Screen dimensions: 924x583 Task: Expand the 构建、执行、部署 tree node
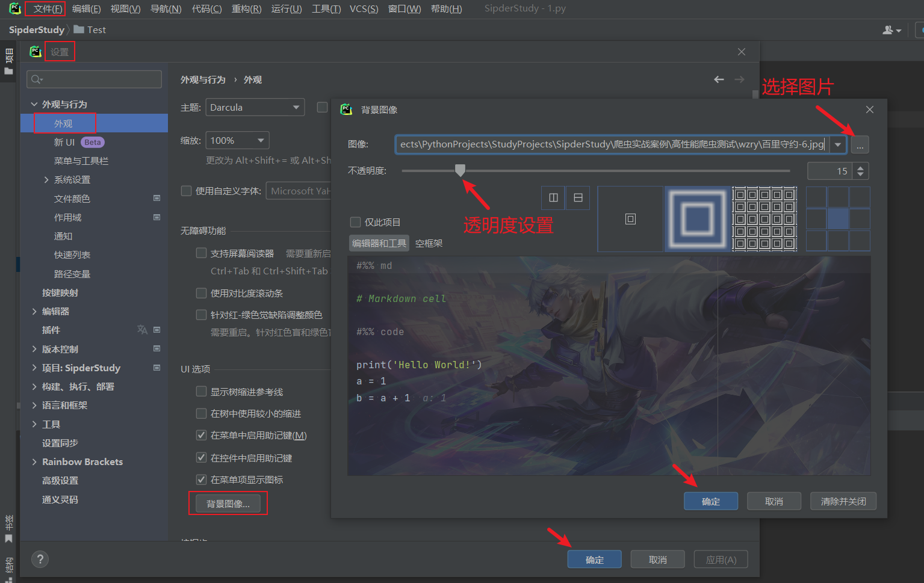coord(34,386)
